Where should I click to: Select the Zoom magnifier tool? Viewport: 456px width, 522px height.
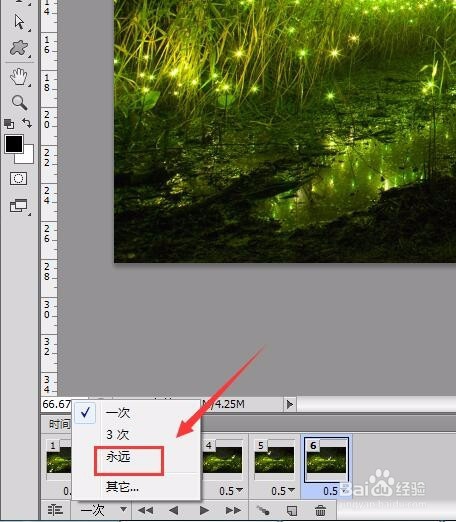[19, 103]
